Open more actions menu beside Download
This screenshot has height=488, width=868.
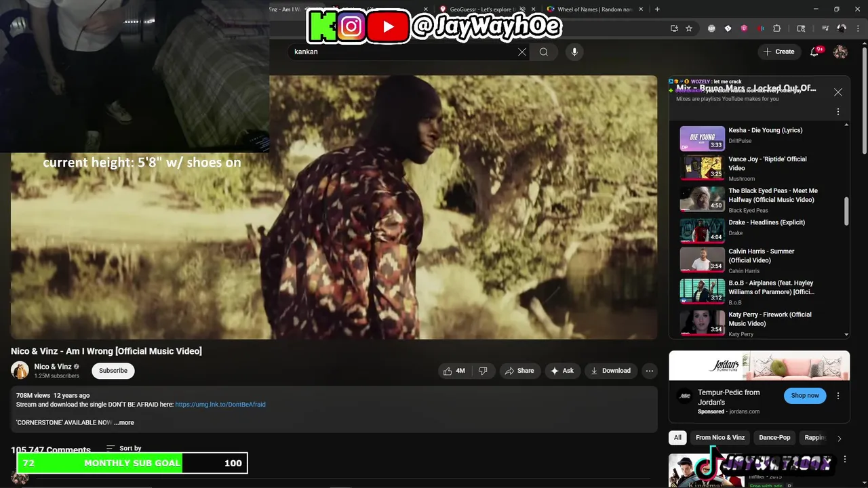pos(650,371)
